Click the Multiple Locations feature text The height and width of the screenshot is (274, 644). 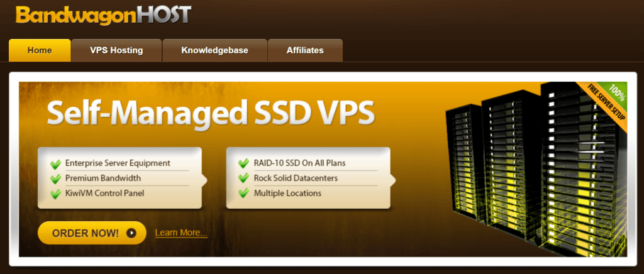[287, 193]
